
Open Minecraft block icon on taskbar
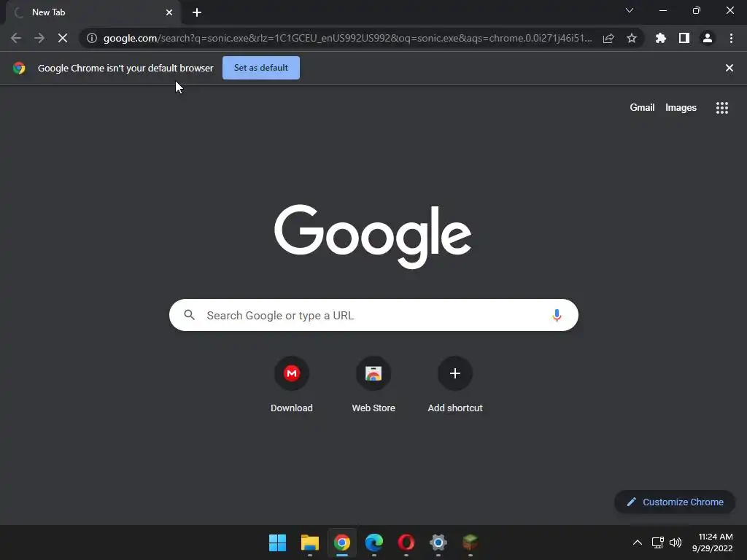tap(471, 542)
